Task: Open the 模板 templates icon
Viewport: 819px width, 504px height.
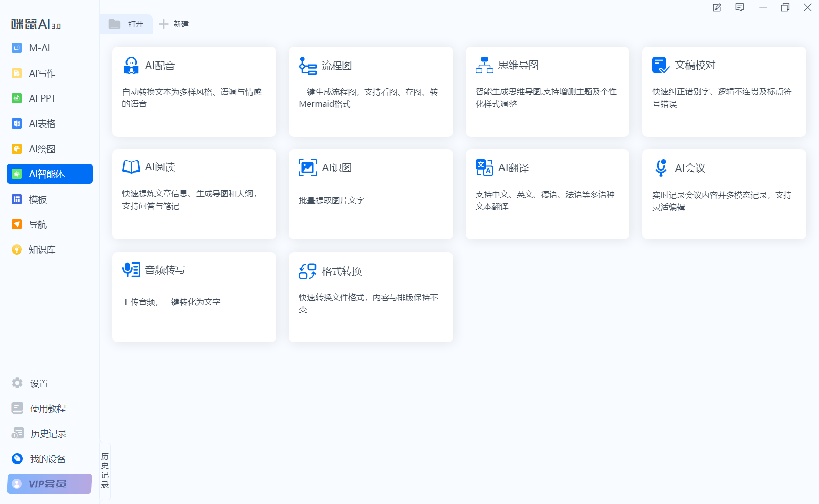Action: (17, 199)
